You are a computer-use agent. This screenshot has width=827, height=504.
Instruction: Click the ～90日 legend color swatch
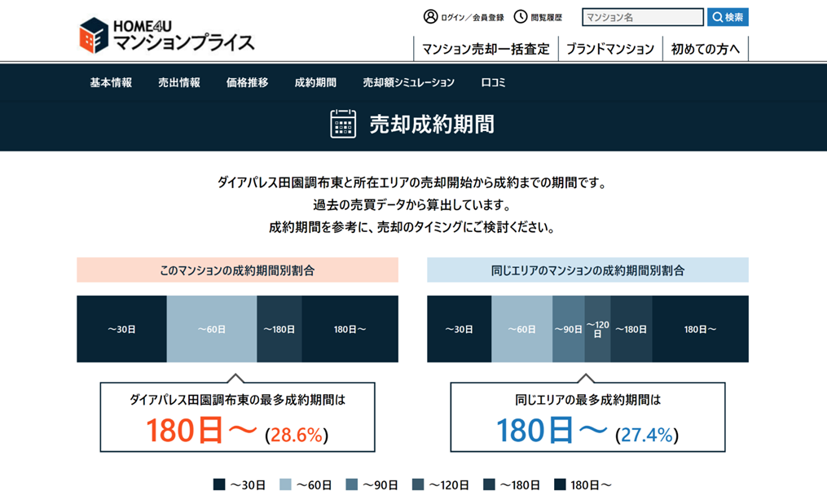click(x=352, y=484)
